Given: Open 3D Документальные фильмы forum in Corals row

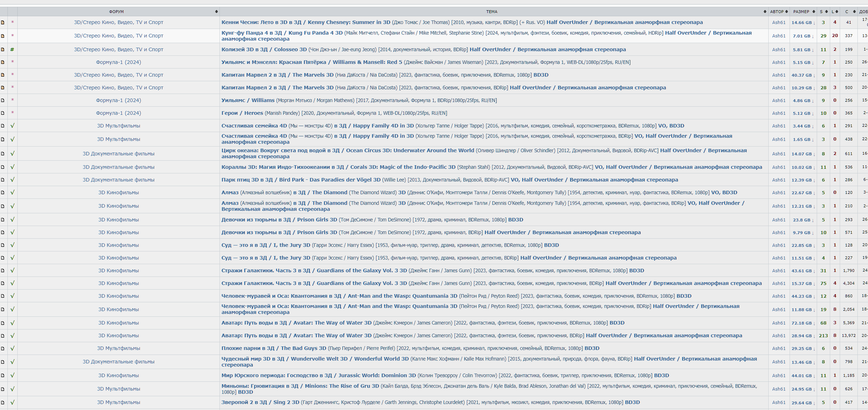Looking at the screenshot, I should tap(118, 167).
